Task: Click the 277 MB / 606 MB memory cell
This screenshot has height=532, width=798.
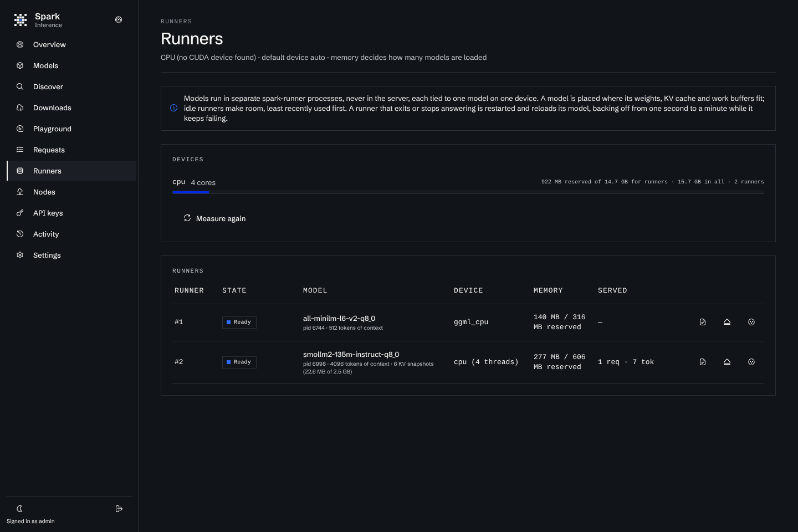Action: [x=560, y=362]
